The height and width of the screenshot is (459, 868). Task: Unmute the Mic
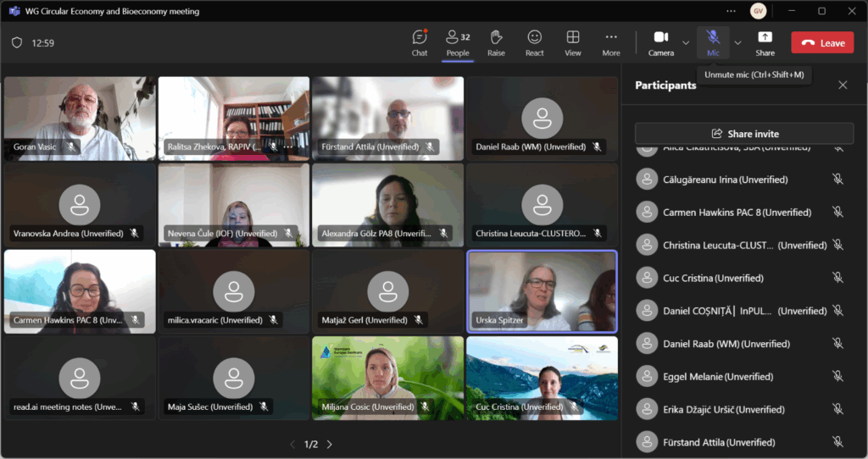[x=713, y=42]
